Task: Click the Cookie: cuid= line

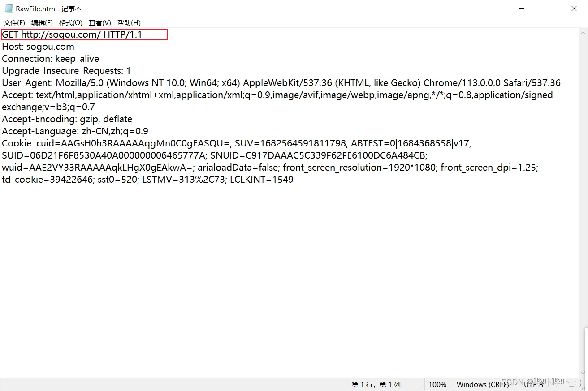Action: click(237, 143)
